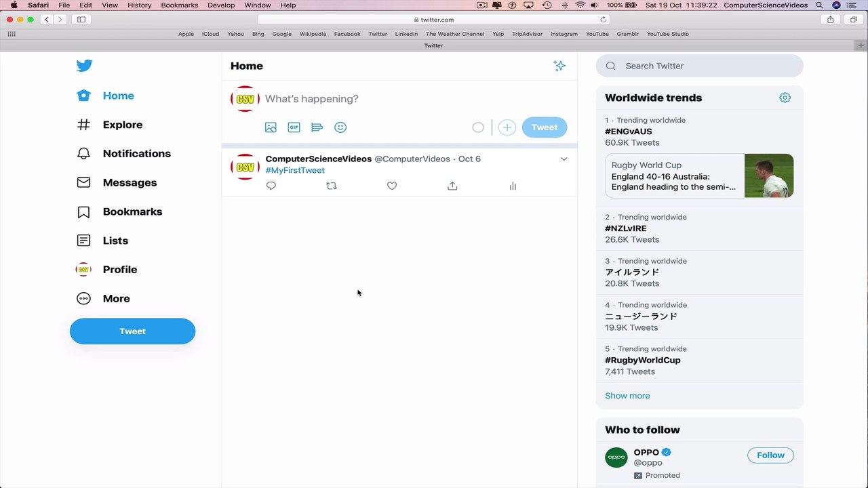Click the Twitter bird logo

coord(84,66)
